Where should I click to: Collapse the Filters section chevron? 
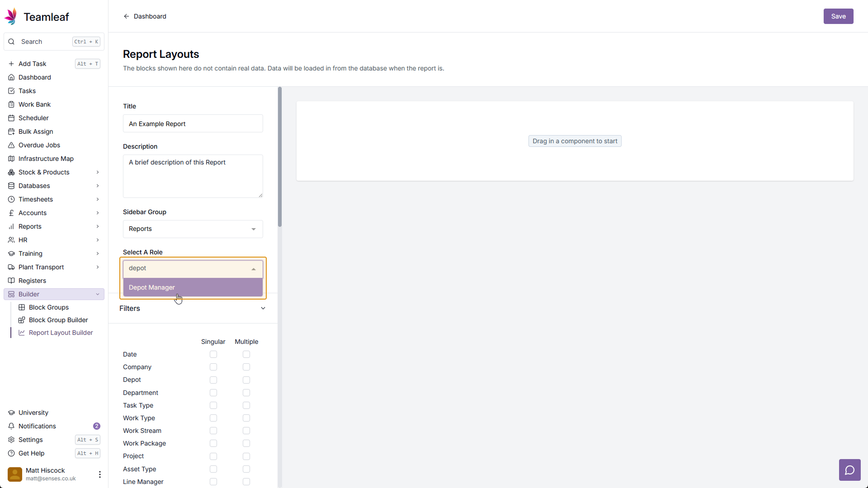click(263, 308)
